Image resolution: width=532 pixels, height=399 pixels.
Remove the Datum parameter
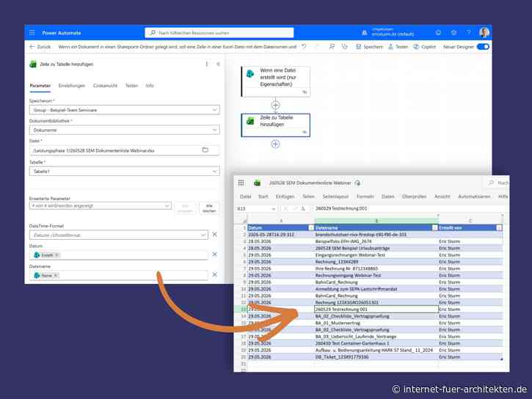click(x=214, y=255)
